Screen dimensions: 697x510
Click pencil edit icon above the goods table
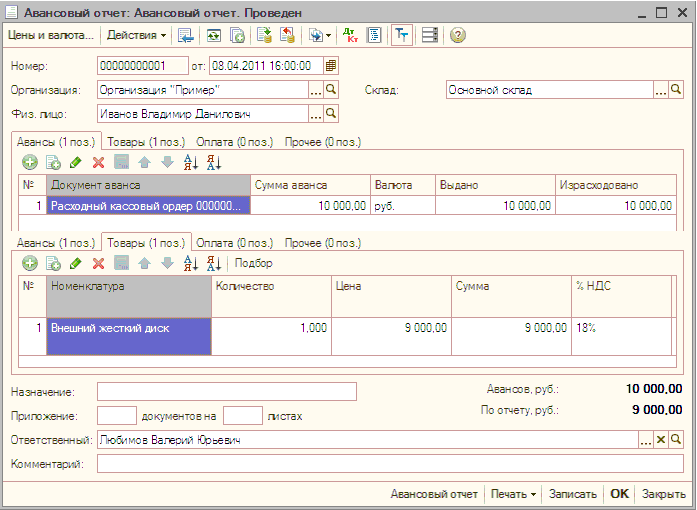coord(76,263)
